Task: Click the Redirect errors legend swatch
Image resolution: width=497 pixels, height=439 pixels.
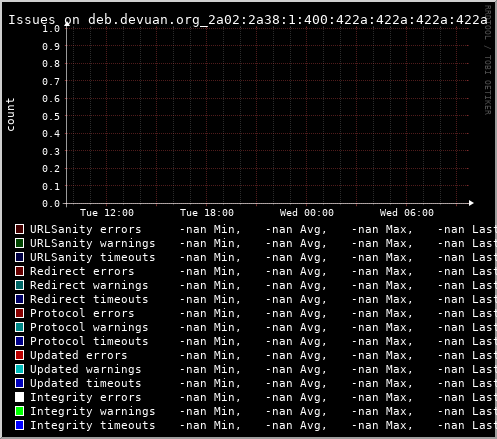Action: pyautogui.click(x=19, y=271)
